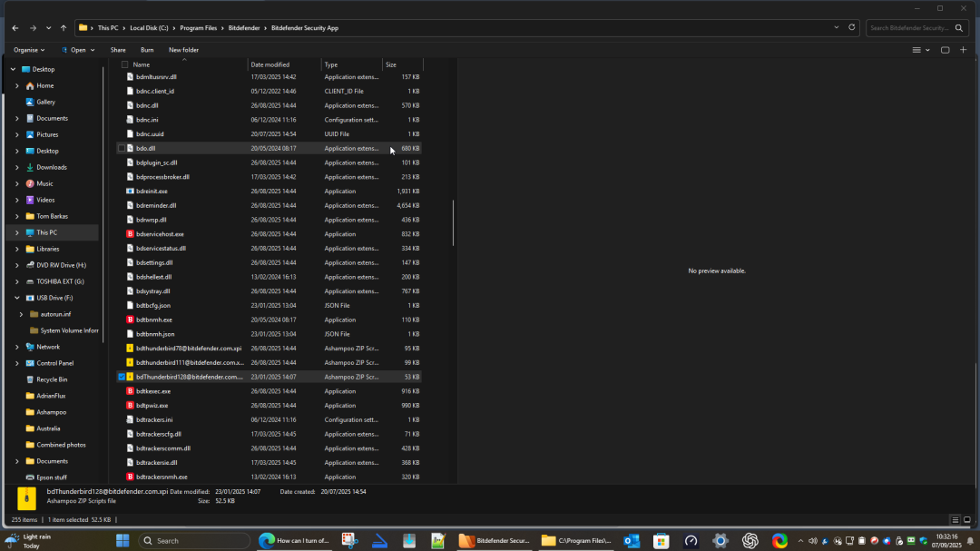This screenshot has width=980, height=551.
Task: Click New folder in the command bar
Action: coord(183,50)
